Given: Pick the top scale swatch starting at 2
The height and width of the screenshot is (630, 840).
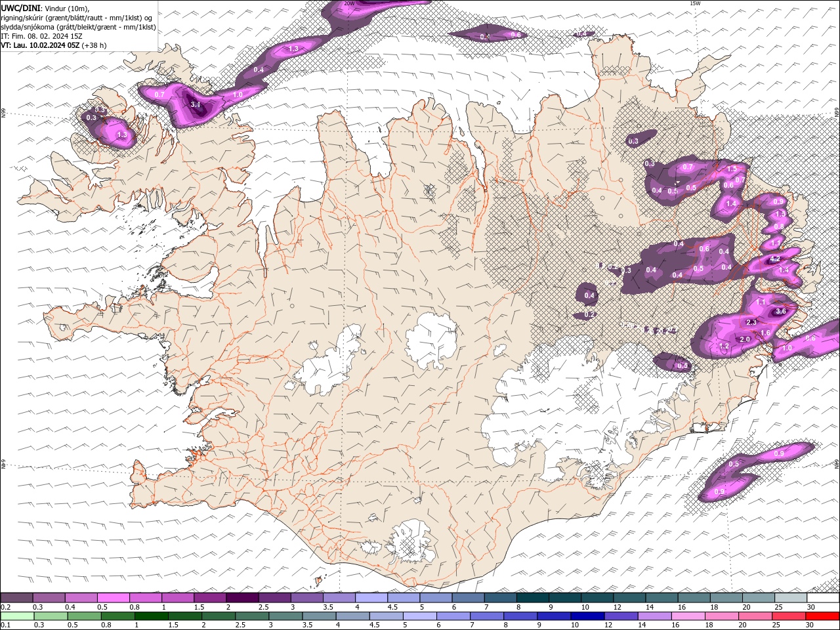Looking at the screenshot, I should pyautogui.click(x=242, y=598).
